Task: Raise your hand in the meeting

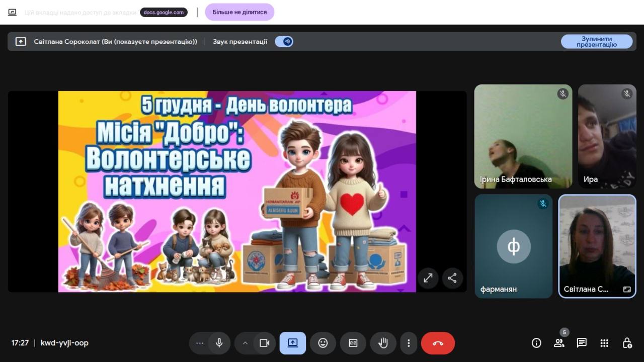Action: 383,343
